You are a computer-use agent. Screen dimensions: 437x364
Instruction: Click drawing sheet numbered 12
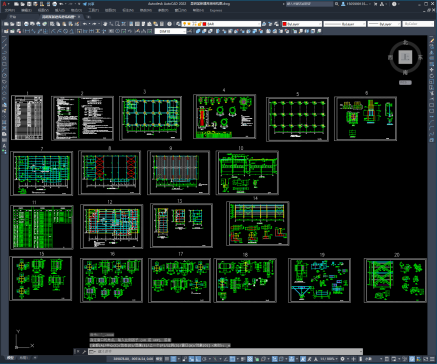point(111,226)
